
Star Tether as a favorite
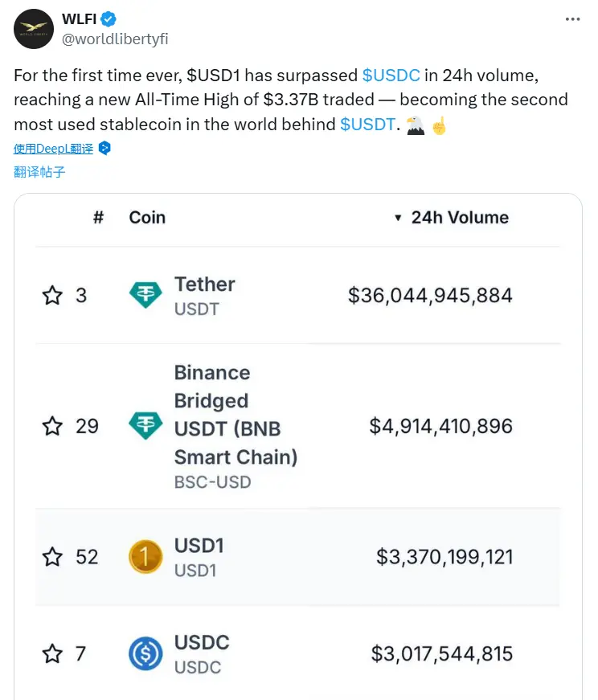coord(52,296)
